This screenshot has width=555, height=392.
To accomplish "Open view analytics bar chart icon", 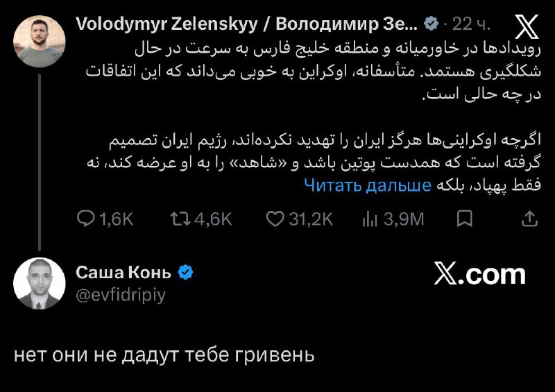I will pyautogui.click(x=369, y=219).
